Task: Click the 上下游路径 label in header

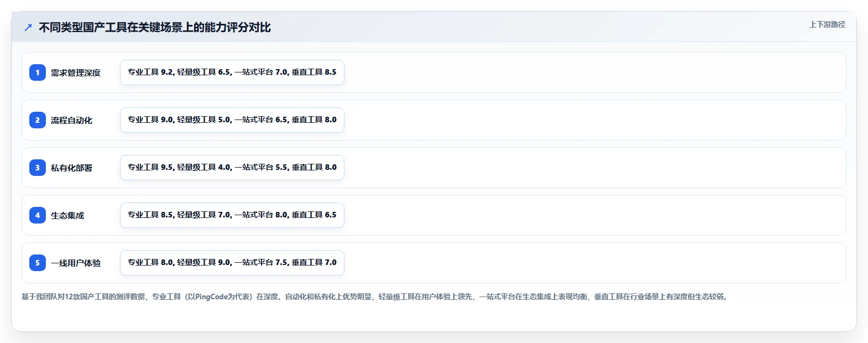Action: tap(827, 24)
